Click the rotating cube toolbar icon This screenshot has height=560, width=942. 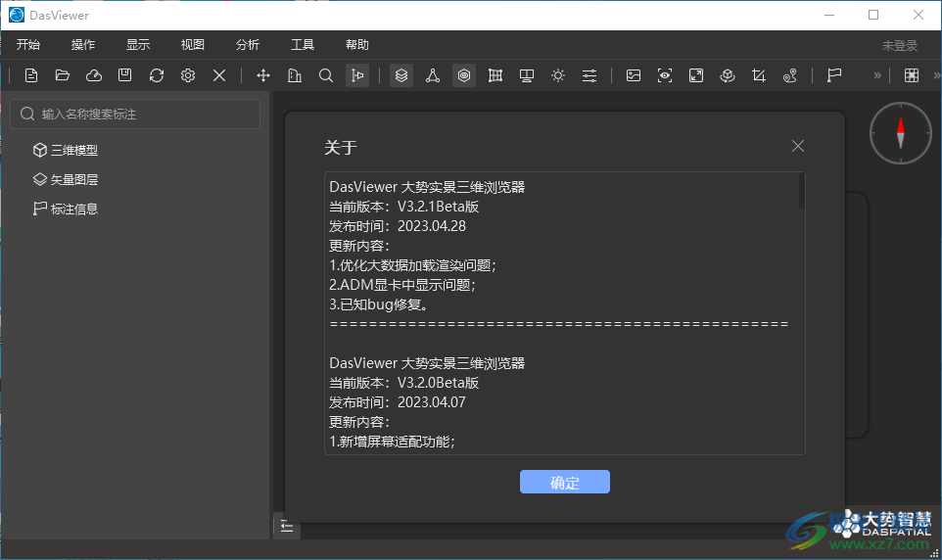click(728, 75)
